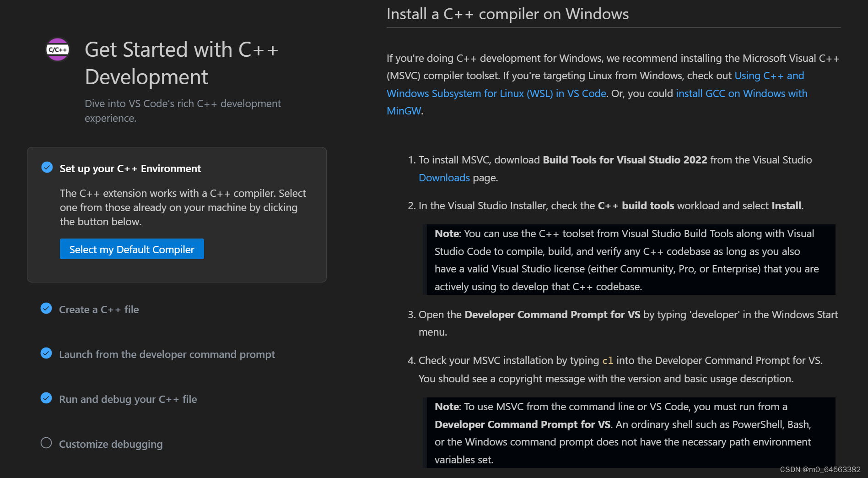Open the Run and debug your C++ file step
Screen dimensions: 868x478
coord(128,399)
